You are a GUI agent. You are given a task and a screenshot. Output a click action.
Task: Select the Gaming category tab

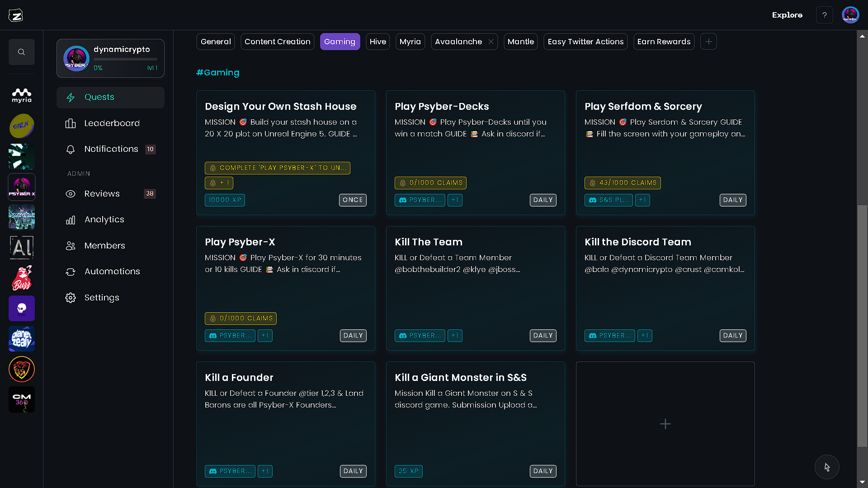[340, 42]
